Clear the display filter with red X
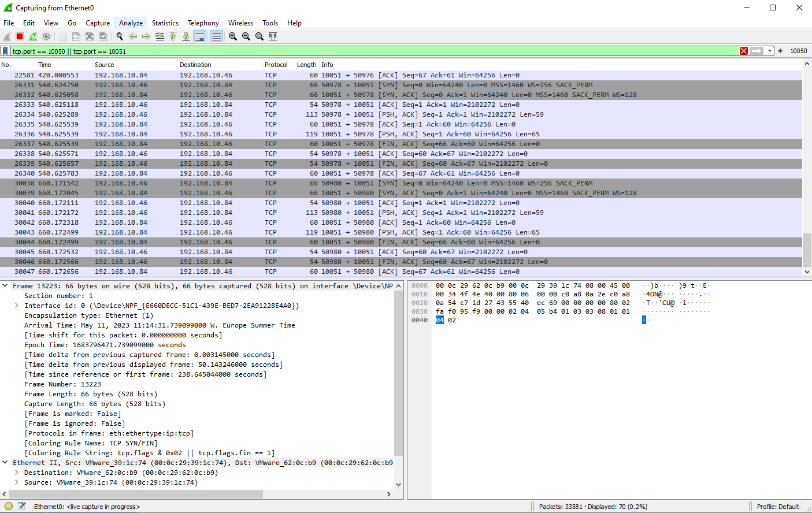 click(x=744, y=51)
